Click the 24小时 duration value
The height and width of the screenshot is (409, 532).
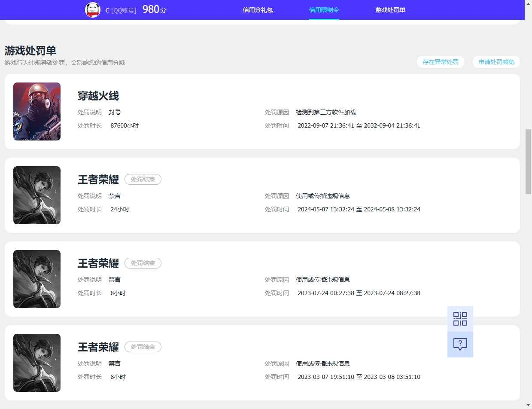pyautogui.click(x=120, y=209)
